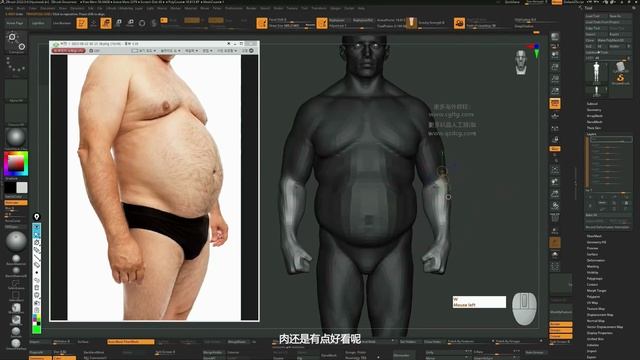Click the green color square in the pen toolbar
640x360 pixels.
click(x=36, y=329)
